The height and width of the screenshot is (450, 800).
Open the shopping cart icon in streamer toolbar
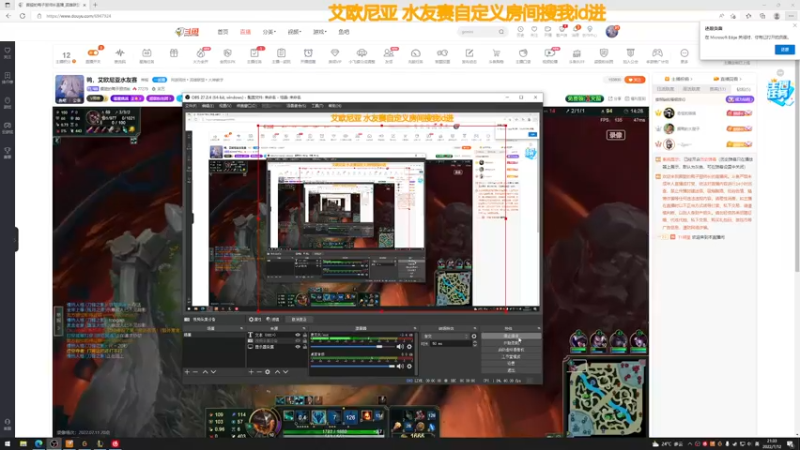coord(496,53)
